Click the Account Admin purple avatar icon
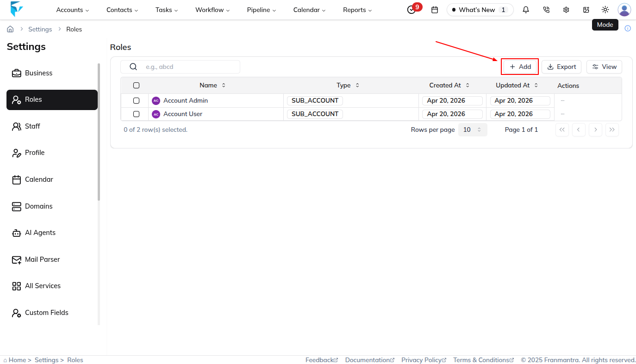Image resolution: width=636 pixels, height=364 pixels. click(156, 101)
